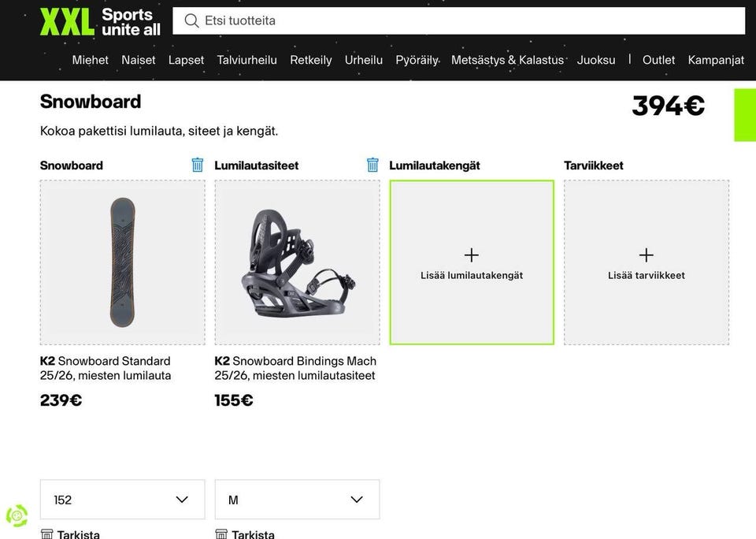Open the Talviurheilu menu
The image size is (756, 539).
[x=246, y=60]
